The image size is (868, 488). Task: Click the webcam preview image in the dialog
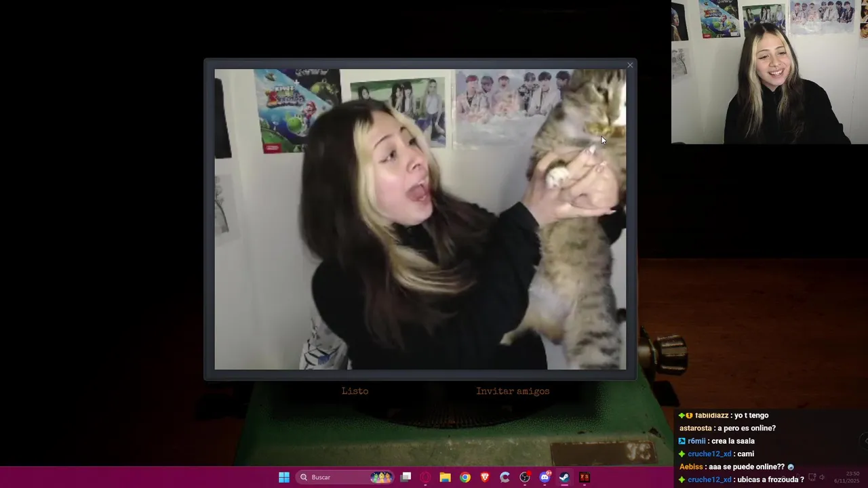[x=420, y=219]
